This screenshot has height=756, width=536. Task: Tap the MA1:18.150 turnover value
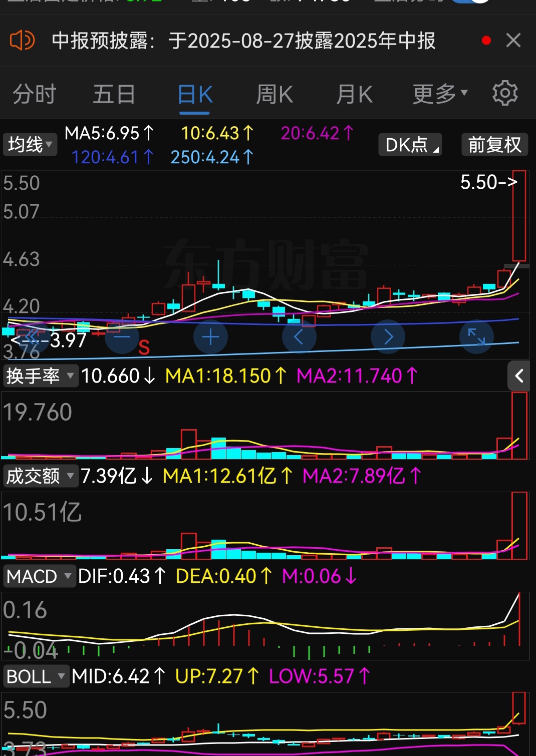point(226,376)
